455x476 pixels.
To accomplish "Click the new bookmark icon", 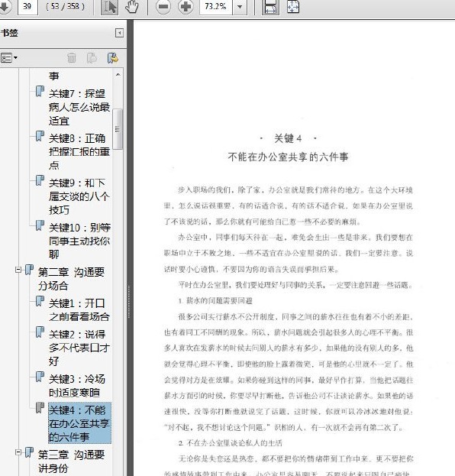I will pyautogui.click(x=92, y=57).
